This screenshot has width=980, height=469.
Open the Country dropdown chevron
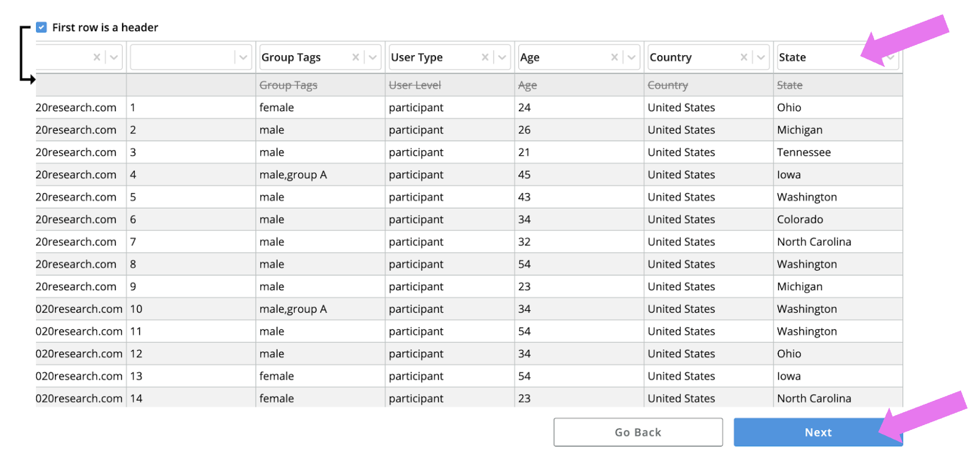761,57
